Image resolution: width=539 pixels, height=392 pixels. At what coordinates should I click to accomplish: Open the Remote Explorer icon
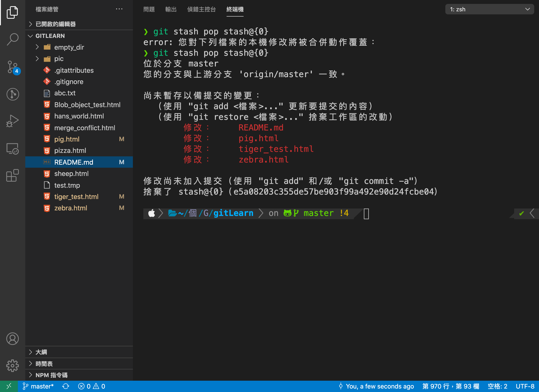point(12,149)
